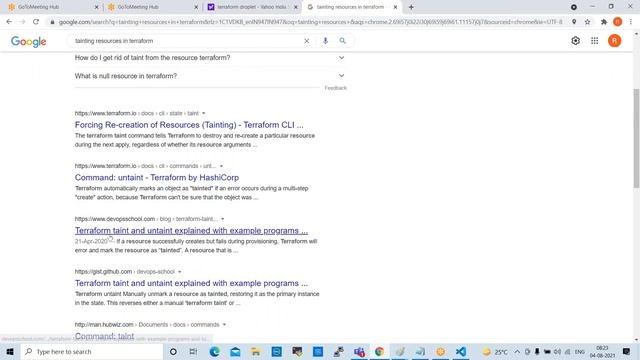
Task: Open a new browser tab
Action: click(411, 7)
